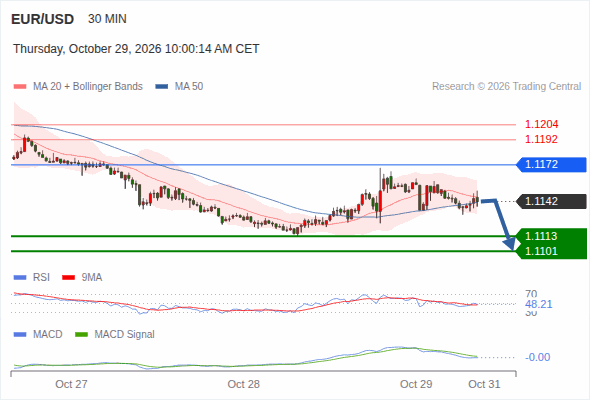Click the MA 20 + Bollinger Bands legend swatch

point(20,87)
